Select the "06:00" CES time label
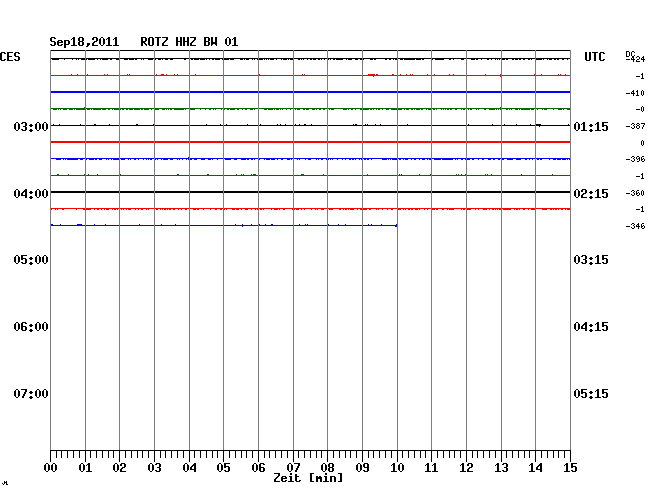 pos(31,327)
